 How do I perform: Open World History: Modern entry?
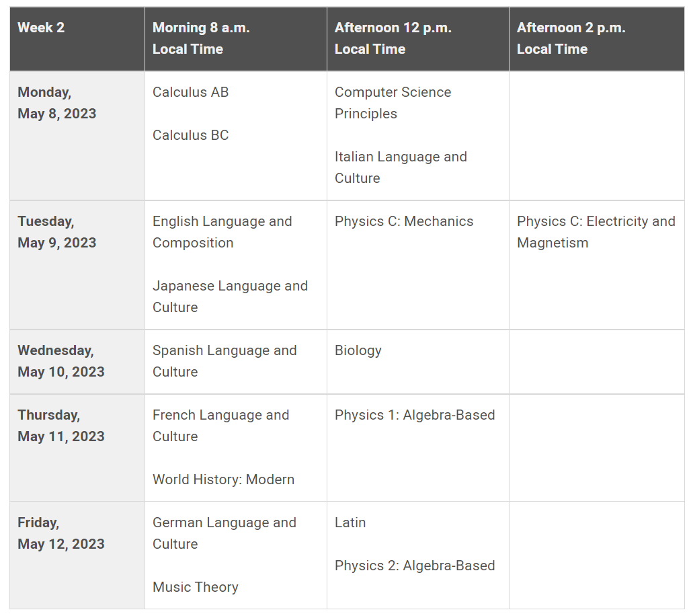[x=223, y=479]
